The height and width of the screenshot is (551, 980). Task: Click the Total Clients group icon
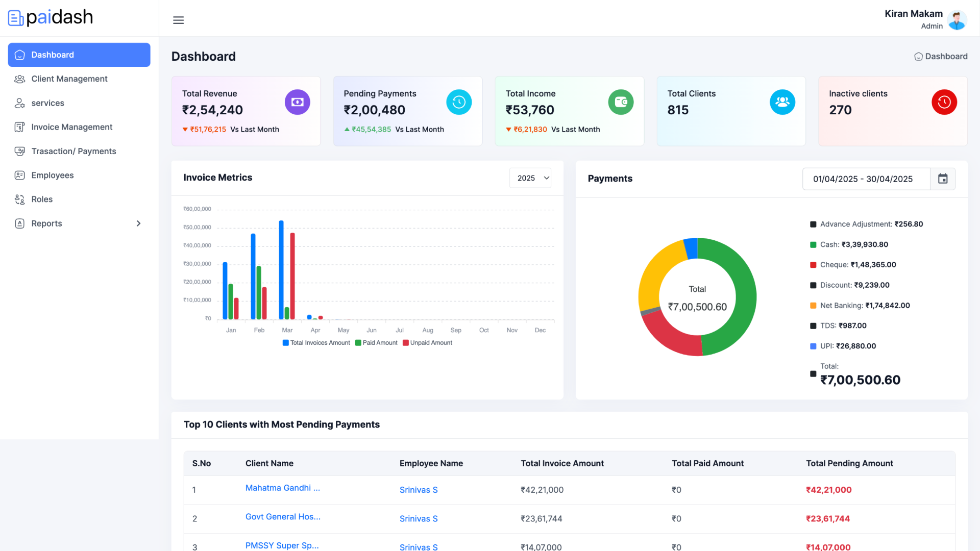point(782,102)
